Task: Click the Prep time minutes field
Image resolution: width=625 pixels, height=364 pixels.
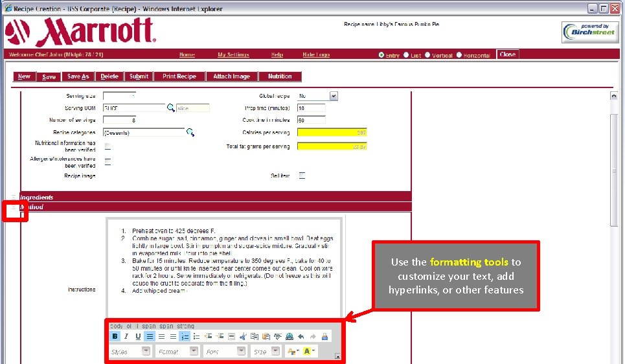Action: tap(312, 108)
